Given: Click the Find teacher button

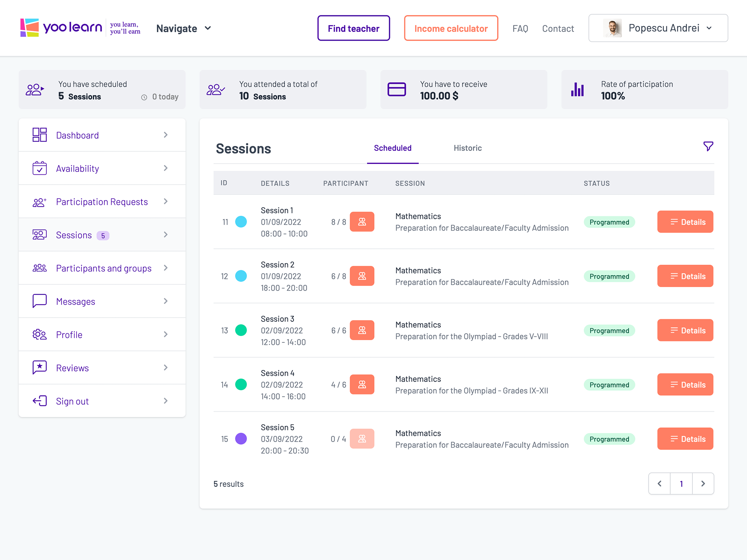Looking at the screenshot, I should (x=353, y=28).
